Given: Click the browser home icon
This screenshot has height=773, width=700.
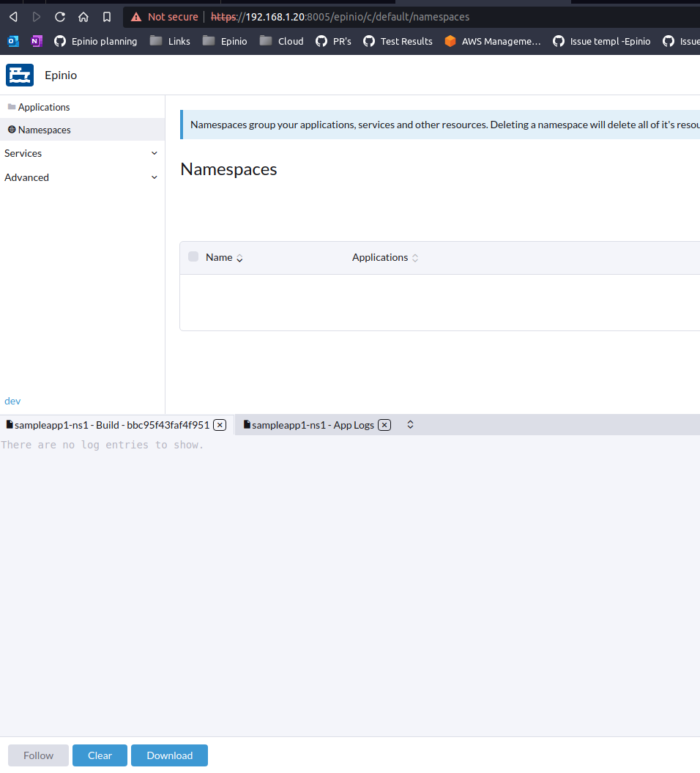Looking at the screenshot, I should pos(83,16).
